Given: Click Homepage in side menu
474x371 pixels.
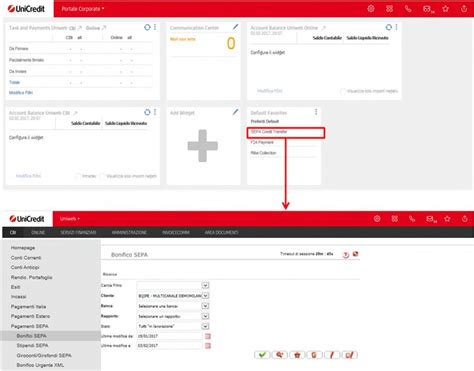Looking at the screenshot, I should pos(23,248).
